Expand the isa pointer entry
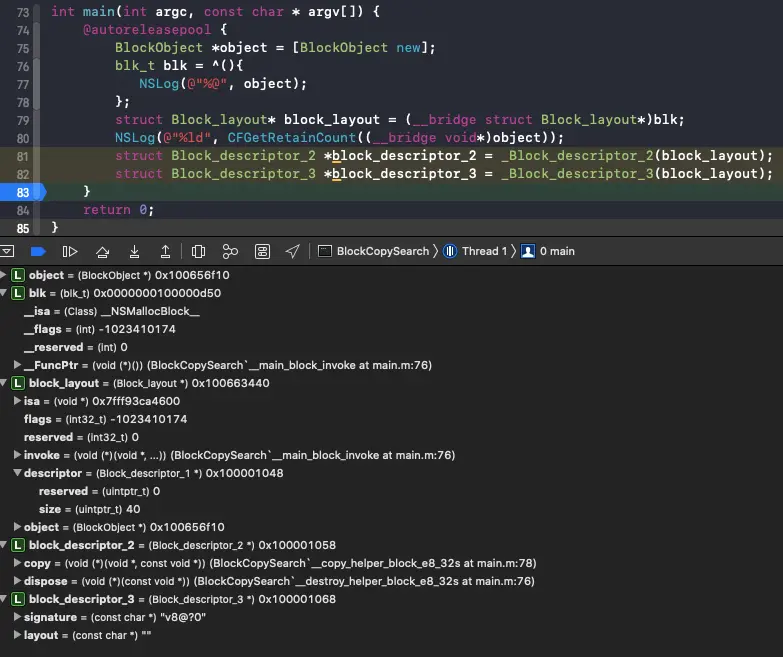Screen dimensions: 783x657 17,400
